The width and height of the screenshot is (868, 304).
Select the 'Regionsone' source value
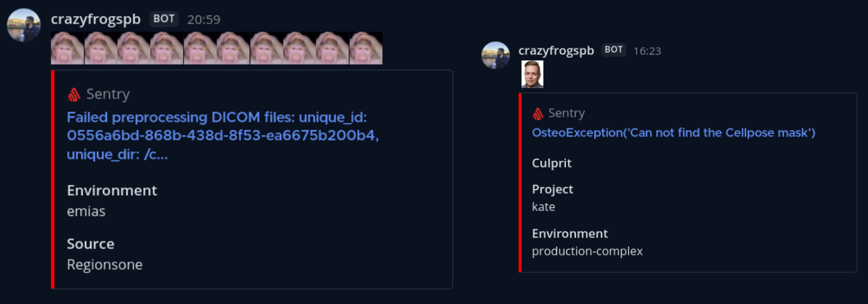click(x=104, y=264)
